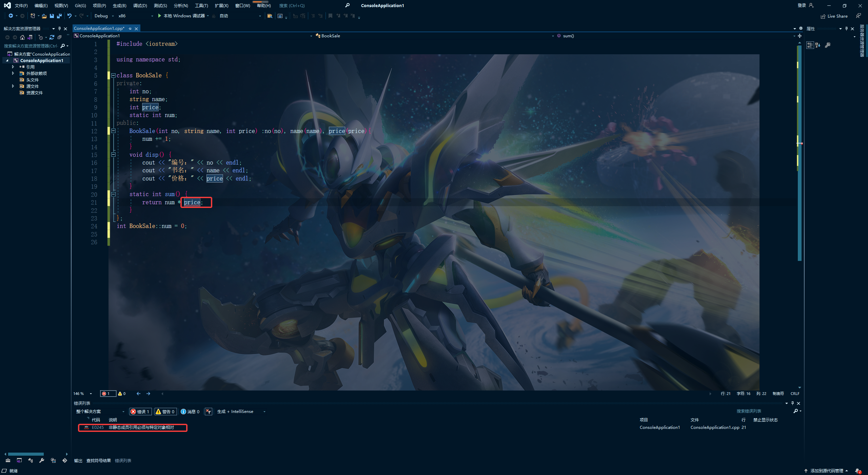Start the 本地 Windows 调试器 run button

tap(181, 16)
